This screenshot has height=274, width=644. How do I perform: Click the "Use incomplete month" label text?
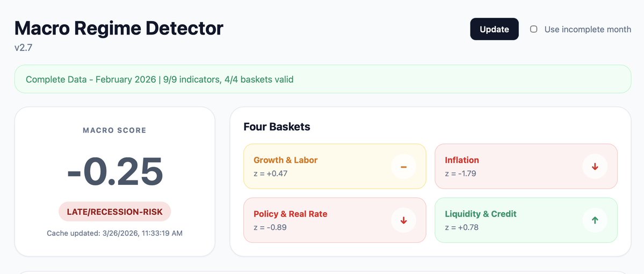click(588, 30)
